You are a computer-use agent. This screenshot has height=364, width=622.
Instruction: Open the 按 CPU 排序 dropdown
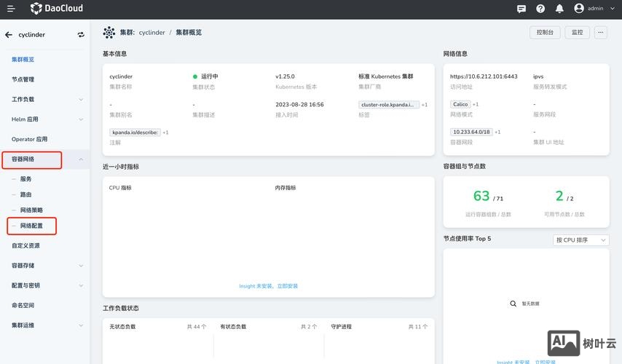pyautogui.click(x=580, y=240)
